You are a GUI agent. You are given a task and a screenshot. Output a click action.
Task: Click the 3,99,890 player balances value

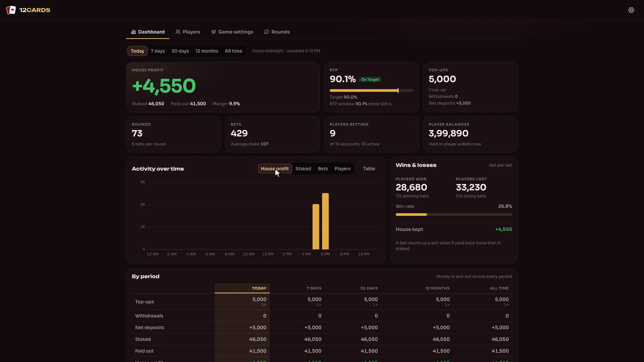pyautogui.click(x=448, y=133)
